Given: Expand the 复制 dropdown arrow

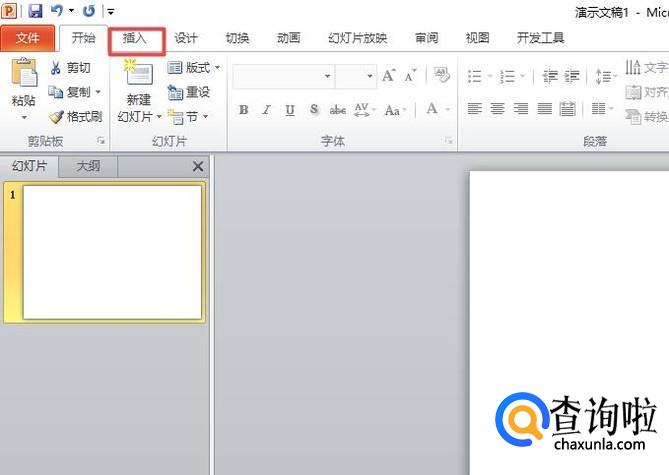Looking at the screenshot, I should coord(98,92).
